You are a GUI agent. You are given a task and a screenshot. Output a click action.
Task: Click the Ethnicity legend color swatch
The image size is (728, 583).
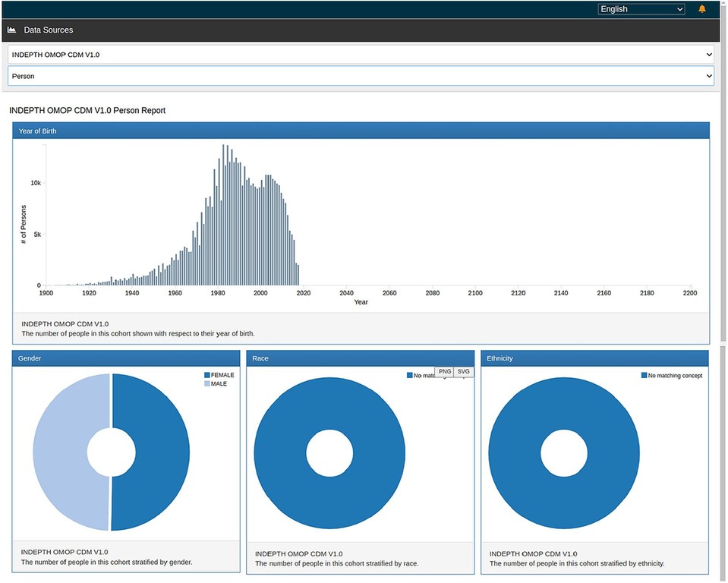(644, 375)
